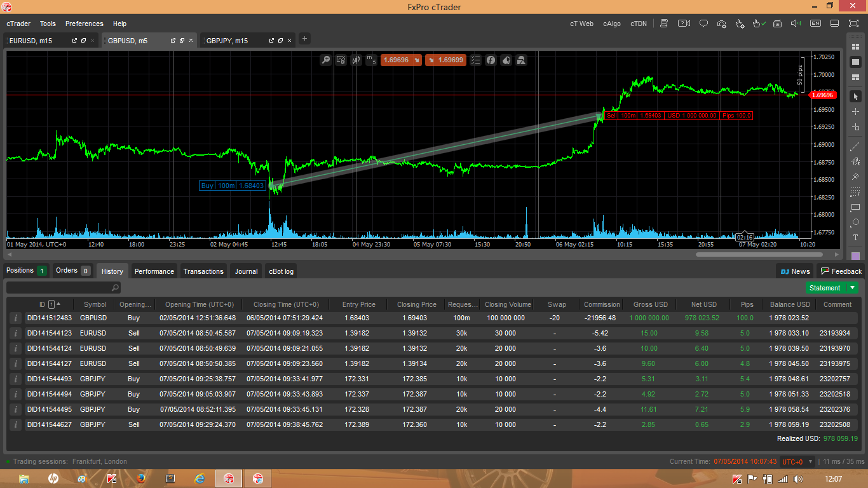Open the video help camera icon
This screenshot has height=488, width=868.
(684, 24)
